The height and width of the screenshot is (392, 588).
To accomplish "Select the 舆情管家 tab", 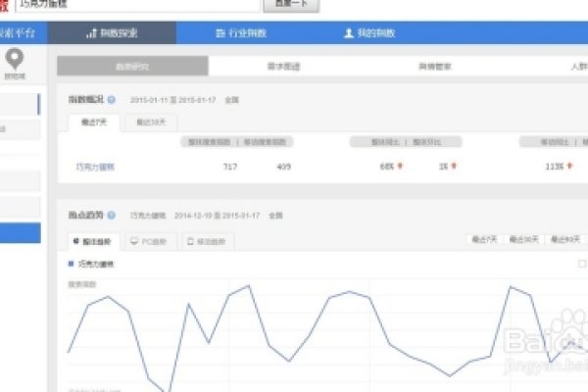I will (x=434, y=67).
